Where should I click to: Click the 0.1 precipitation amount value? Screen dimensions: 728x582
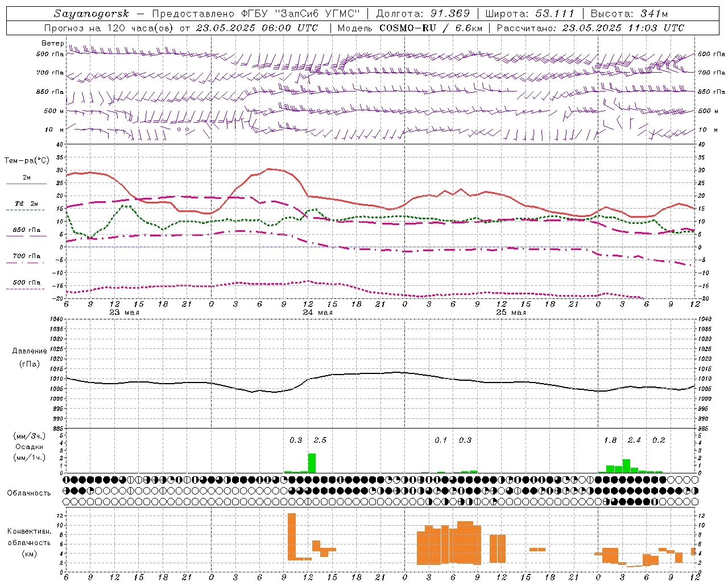pos(441,440)
